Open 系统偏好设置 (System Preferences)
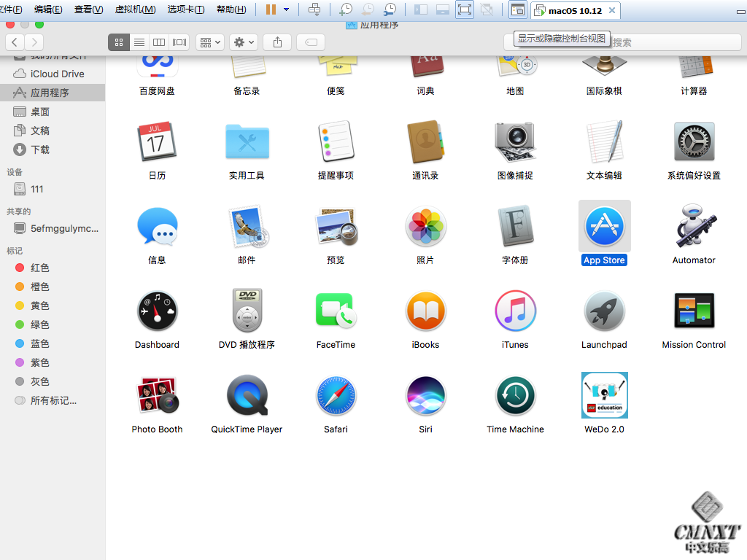The width and height of the screenshot is (747, 560). tap(694, 142)
